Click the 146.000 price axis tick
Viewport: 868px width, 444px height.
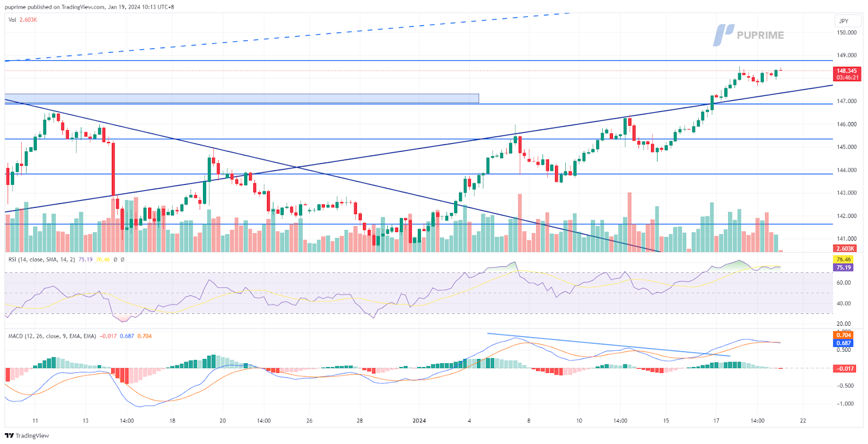click(x=847, y=124)
